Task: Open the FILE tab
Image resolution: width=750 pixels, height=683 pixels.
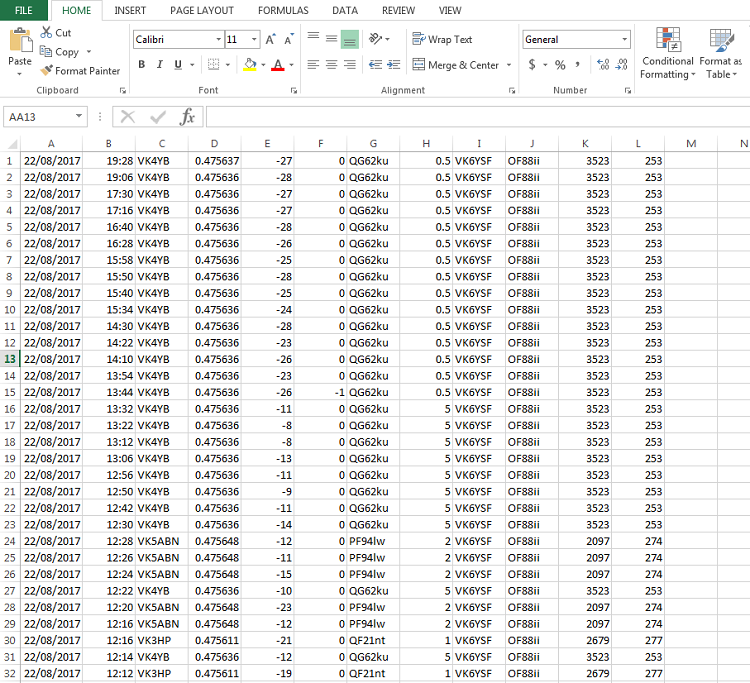Action: [x=23, y=10]
